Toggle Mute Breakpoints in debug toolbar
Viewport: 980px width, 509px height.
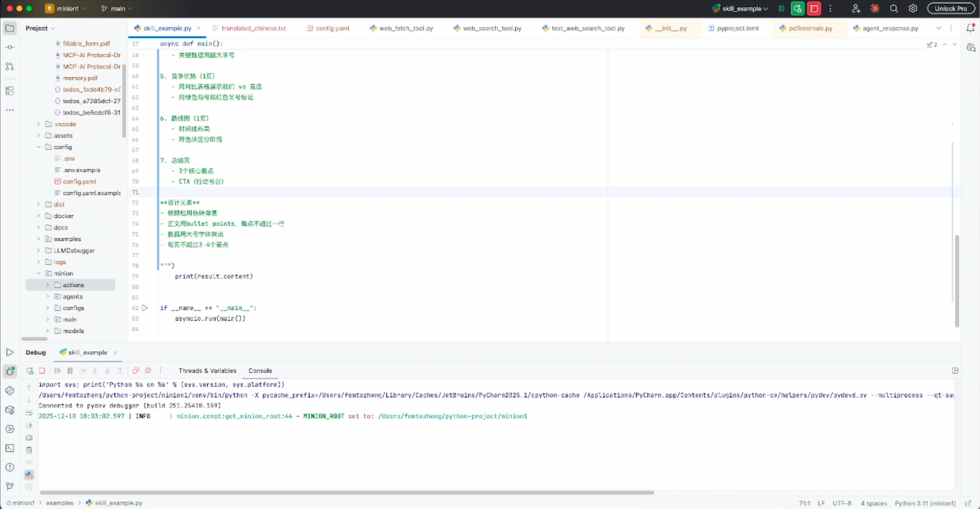coord(148,370)
